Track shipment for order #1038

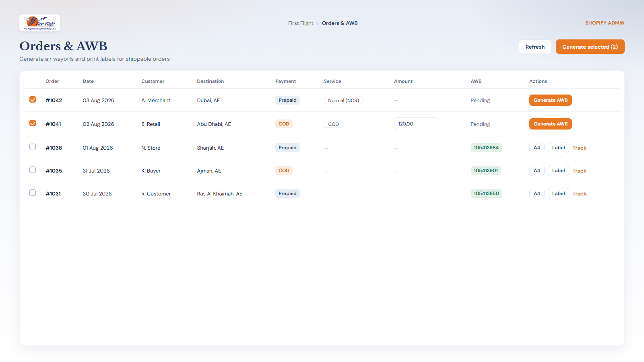click(x=579, y=148)
